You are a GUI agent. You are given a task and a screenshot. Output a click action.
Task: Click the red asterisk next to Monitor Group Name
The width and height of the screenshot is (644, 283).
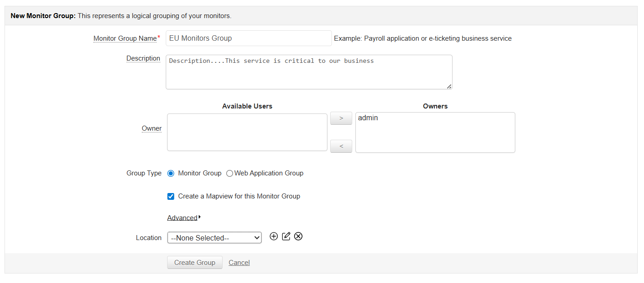[159, 36]
